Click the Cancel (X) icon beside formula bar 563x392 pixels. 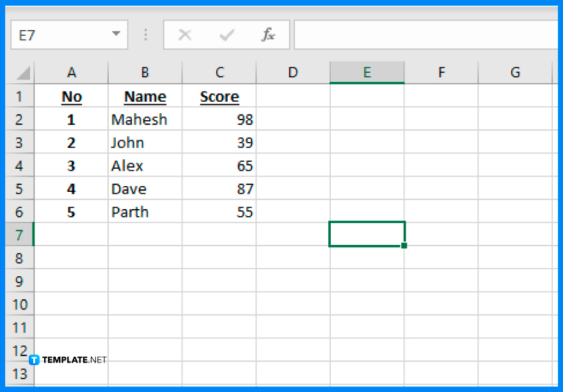coord(185,35)
